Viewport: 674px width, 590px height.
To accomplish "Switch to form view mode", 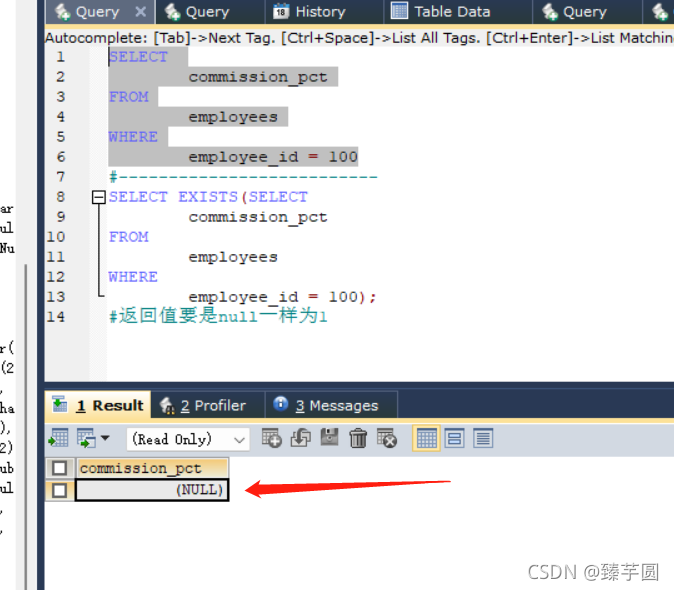I will tap(455, 438).
